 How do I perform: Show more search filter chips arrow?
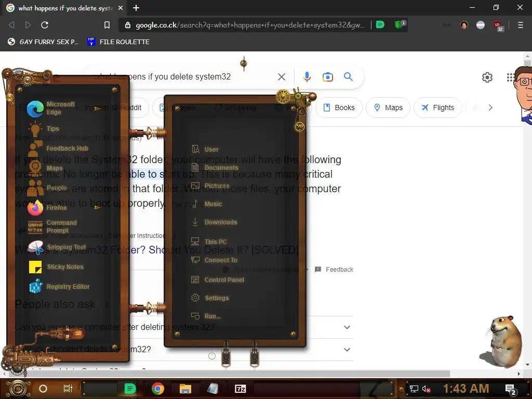point(490,108)
